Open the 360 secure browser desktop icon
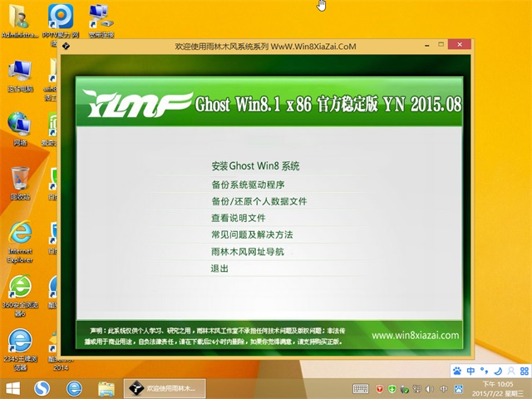 20,291
